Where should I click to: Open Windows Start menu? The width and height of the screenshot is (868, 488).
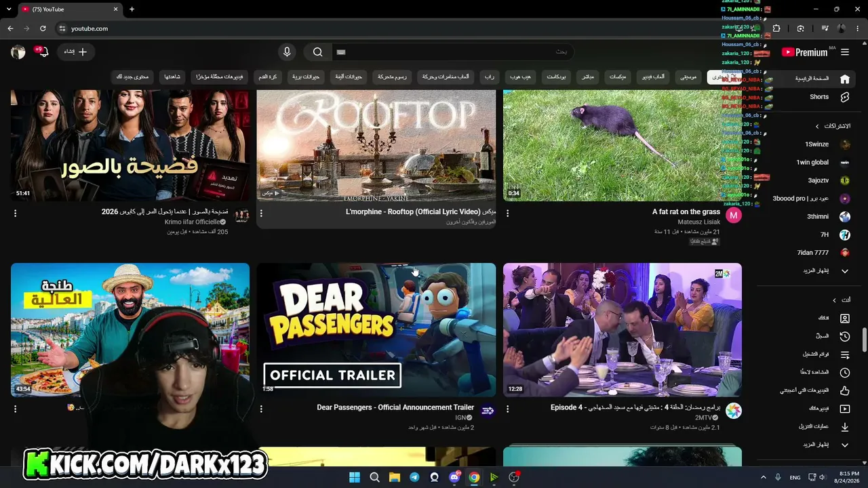(355, 477)
